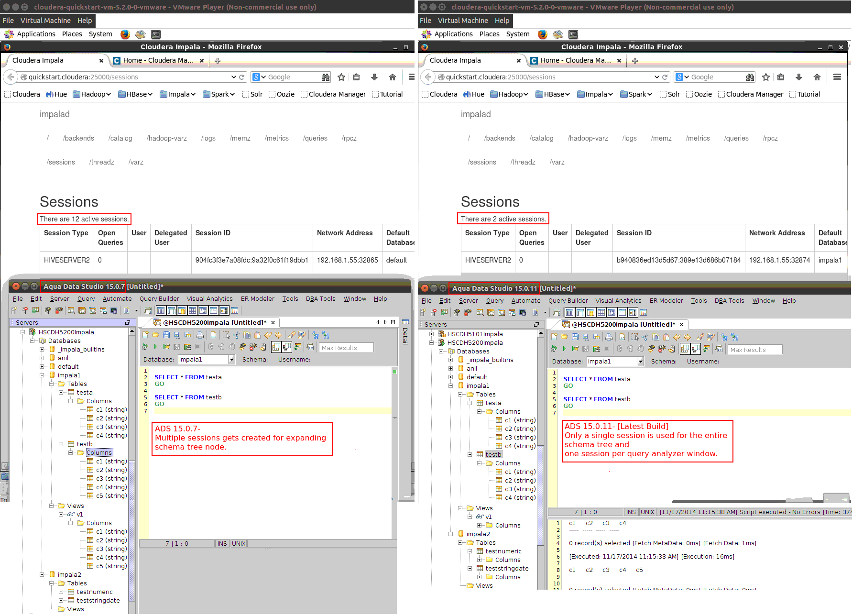Click Home icon in left Firefox toolbar
The width and height of the screenshot is (852, 616).
[x=393, y=77]
